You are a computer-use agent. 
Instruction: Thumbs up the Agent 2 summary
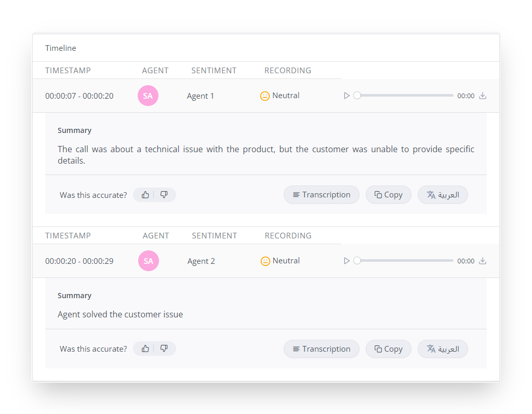(145, 349)
